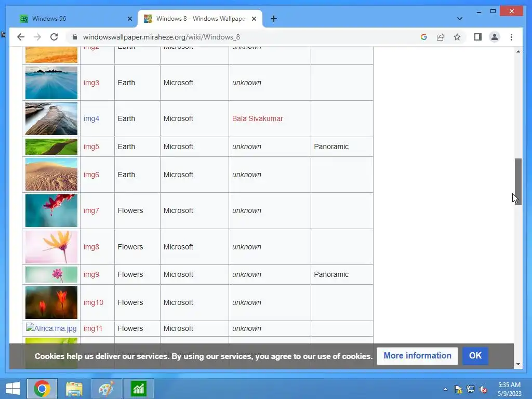Viewport: 532px width, 399px height.
Task: Open the img4 link
Action: 91,119
